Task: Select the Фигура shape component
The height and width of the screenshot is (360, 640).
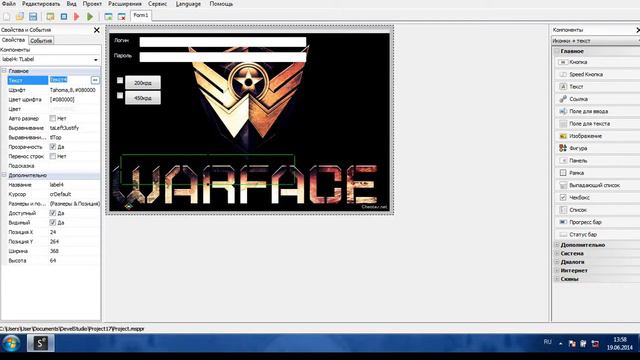Action: coord(597,148)
